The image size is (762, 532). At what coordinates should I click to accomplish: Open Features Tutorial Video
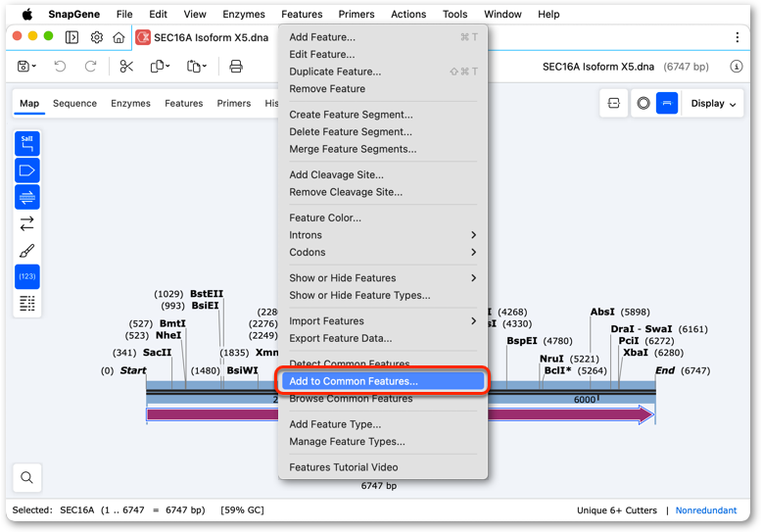click(x=382, y=467)
